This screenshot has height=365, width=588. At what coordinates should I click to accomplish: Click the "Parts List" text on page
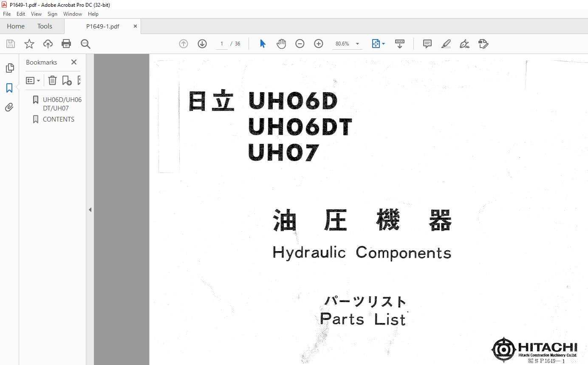click(x=363, y=319)
